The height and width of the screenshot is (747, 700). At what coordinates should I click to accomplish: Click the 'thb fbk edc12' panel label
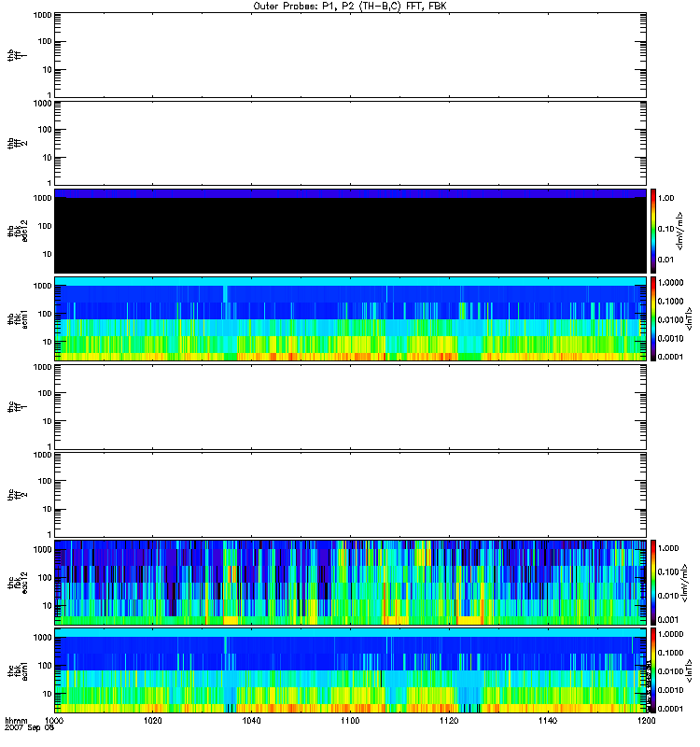point(17,231)
